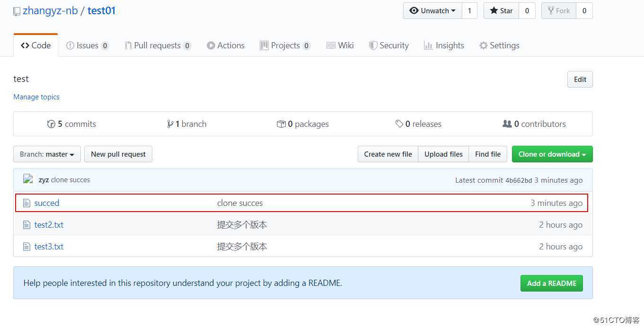Click commit hash 4b662bd
Screen dimensions: 644x328
[x=519, y=180]
